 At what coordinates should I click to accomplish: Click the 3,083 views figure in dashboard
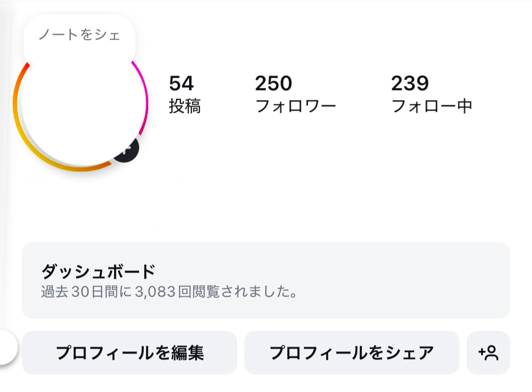coord(155,292)
